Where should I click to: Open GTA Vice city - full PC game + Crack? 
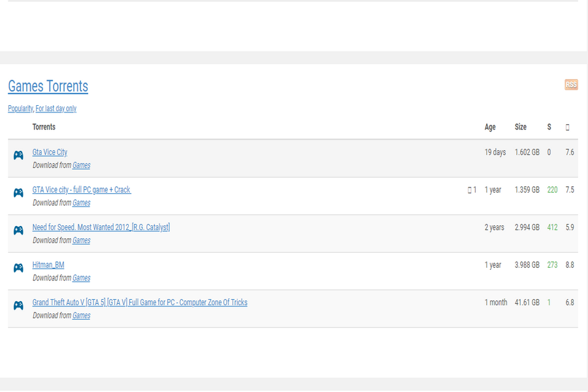[x=82, y=190]
